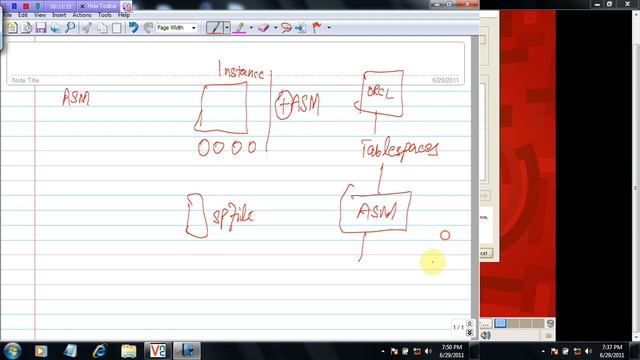Click the red Flag tool
Image resolution: width=640 pixels, height=360 pixels.
click(x=317, y=28)
